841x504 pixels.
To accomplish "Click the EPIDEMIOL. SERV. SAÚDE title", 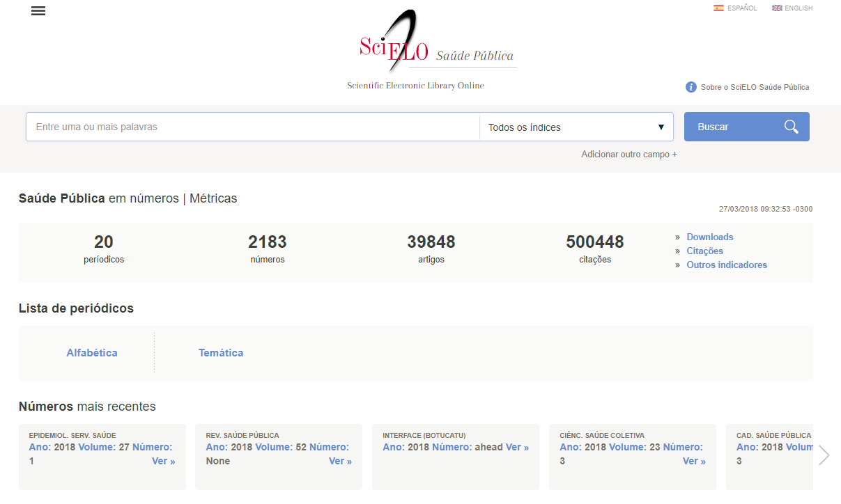I will (72, 436).
